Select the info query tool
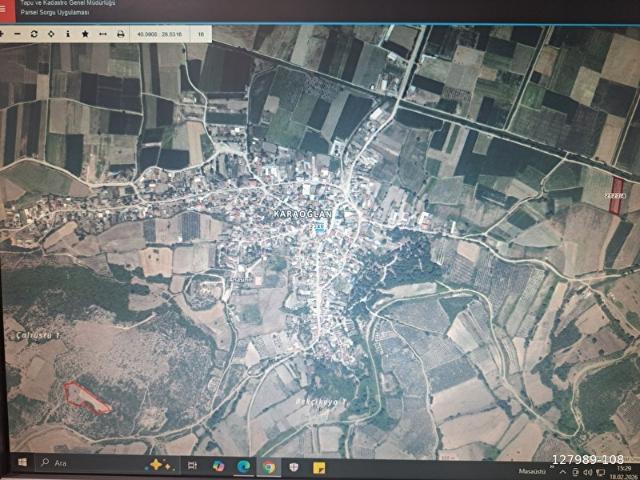The image size is (640, 480). (x=68, y=34)
